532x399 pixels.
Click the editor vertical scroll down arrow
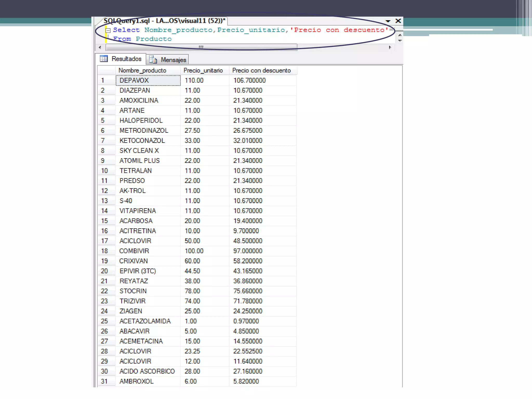click(400, 41)
